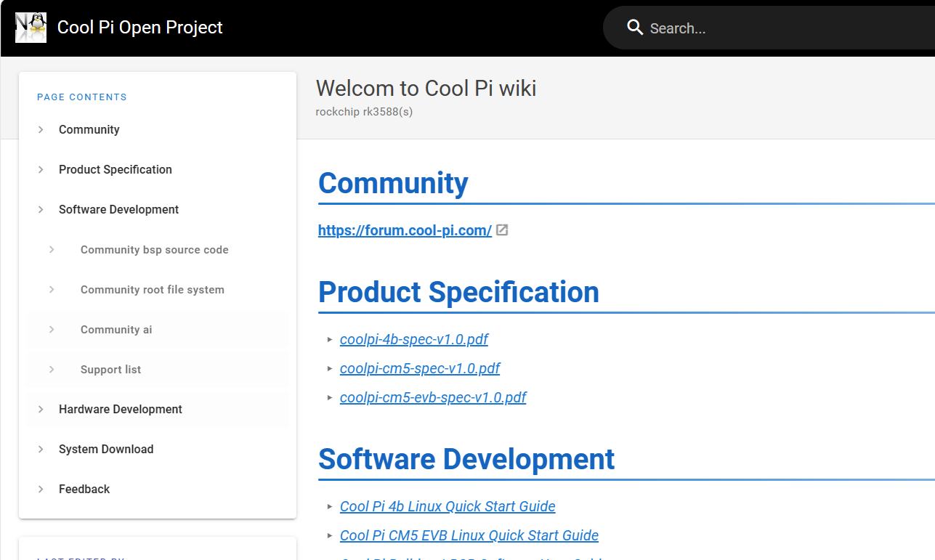Expand chevron next to Community root file system
The width and height of the screenshot is (935, 560).
pos(52,289)
